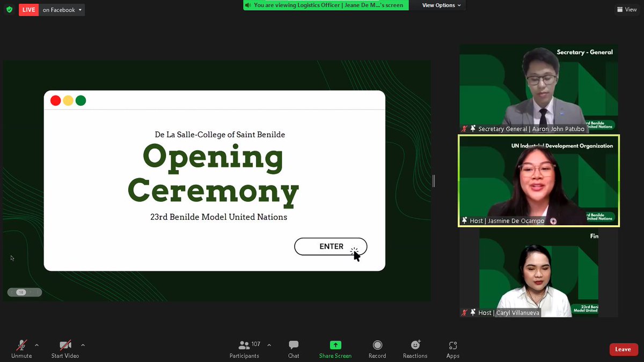
Task: Click the green Share Screen button
Action: coord(335,349)
